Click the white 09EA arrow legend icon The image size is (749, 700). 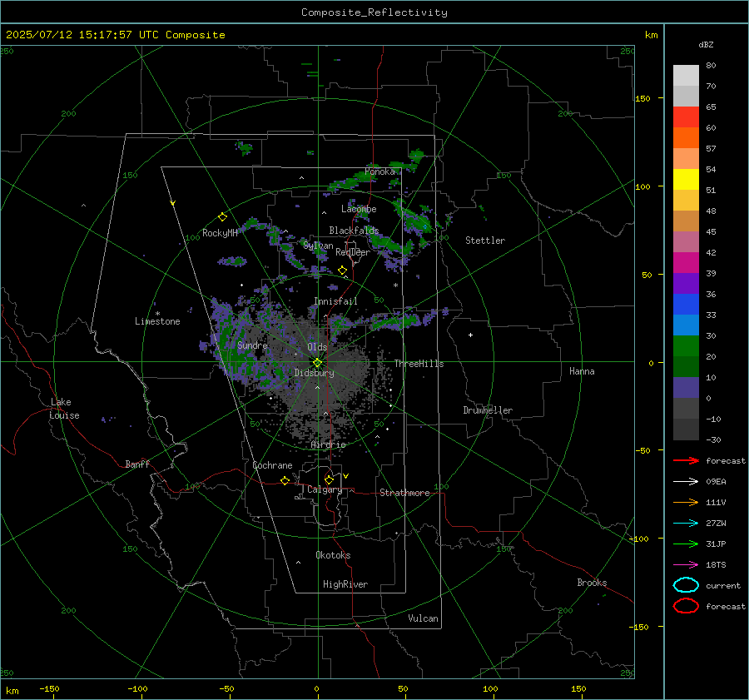(x=686, y=481)
